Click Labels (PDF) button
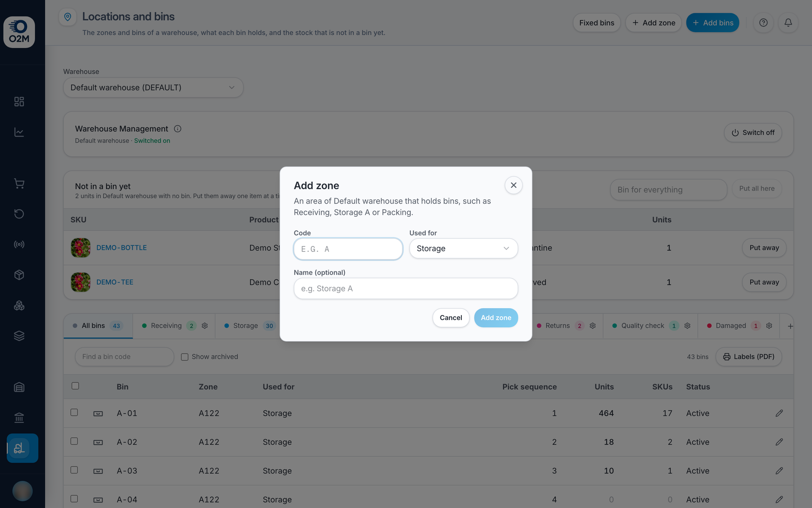The height and width of the screenshot is (508, 812). (x=749, y=357)
